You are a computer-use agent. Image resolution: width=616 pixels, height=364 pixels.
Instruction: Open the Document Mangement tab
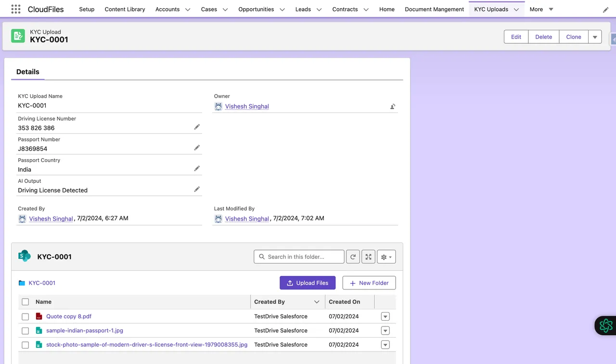click(434, 9)
